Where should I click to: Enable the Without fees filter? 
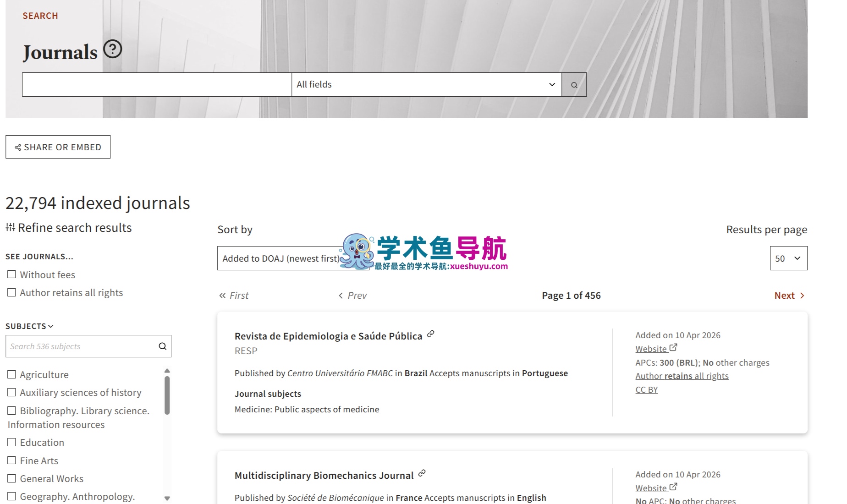click(x=12, y=274)
